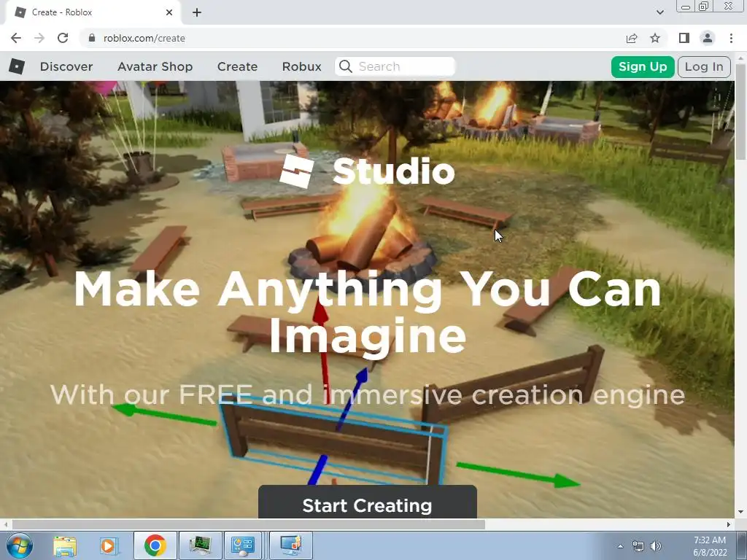Show hidden tray icons arrow
Screen dimensions: 747x560
[620, 546]
